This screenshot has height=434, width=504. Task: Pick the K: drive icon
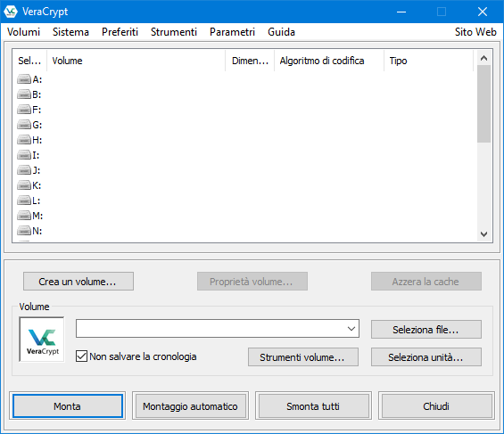coord(24,185)
